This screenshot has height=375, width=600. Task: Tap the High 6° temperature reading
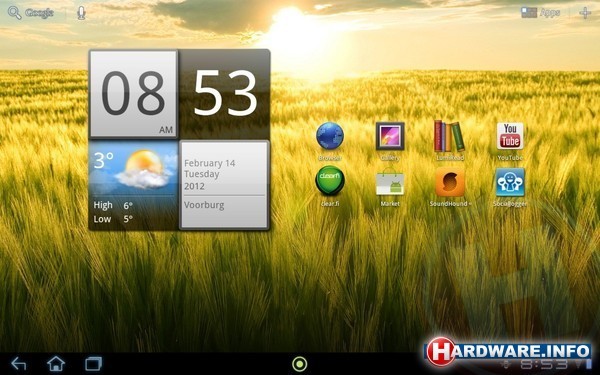pos(113,205)
